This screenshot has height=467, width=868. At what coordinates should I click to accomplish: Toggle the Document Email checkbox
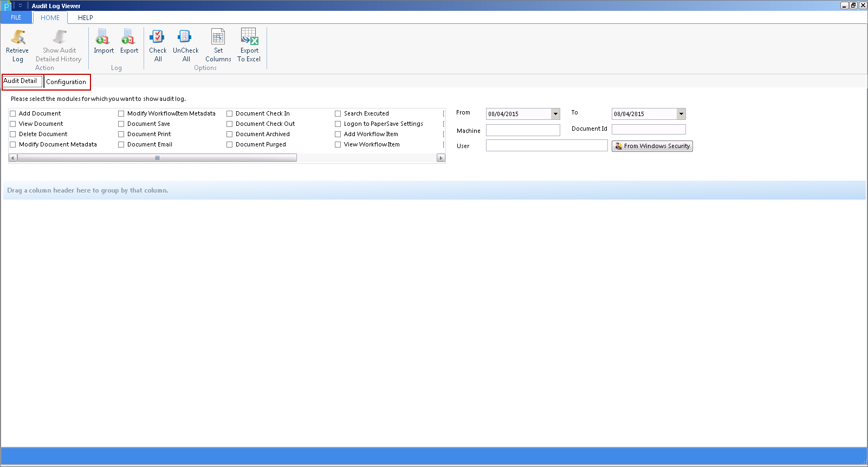[121, 145]
